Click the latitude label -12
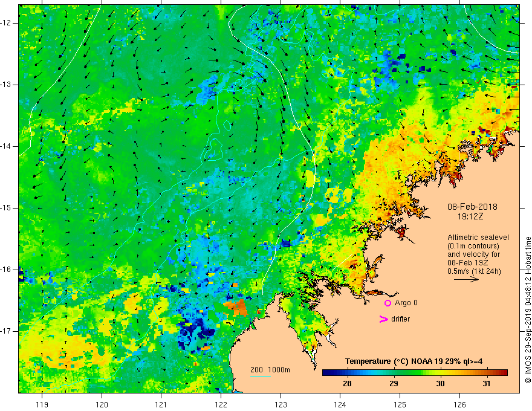 coord(6,23)
